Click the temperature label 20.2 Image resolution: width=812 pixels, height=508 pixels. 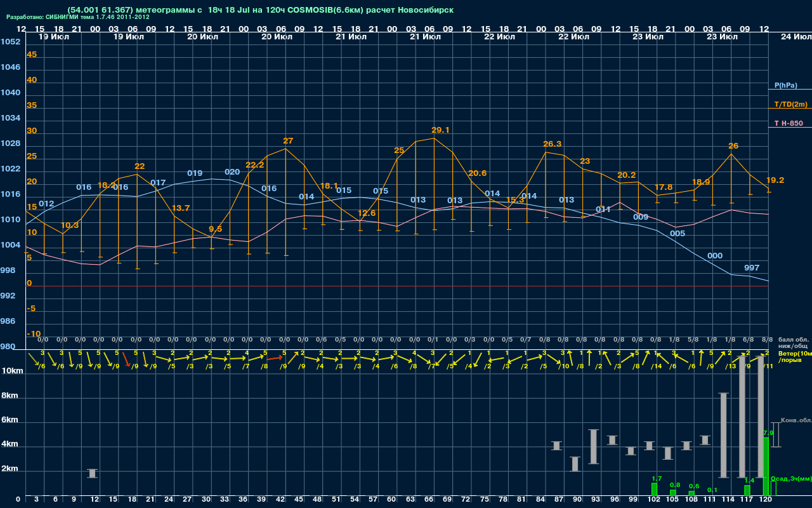(x=626, y=175)
